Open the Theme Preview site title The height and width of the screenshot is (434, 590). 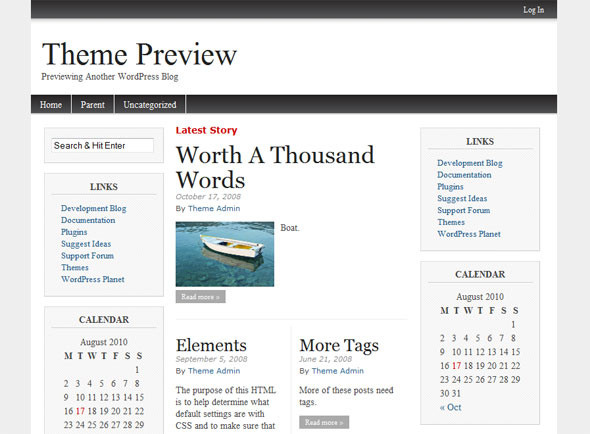pos(139,55)
